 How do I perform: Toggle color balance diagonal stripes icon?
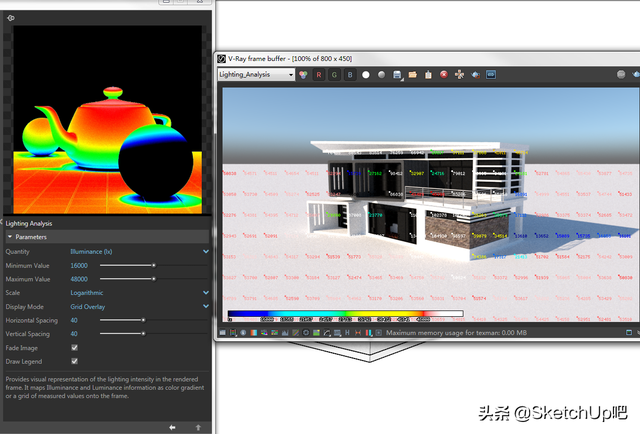296,333
